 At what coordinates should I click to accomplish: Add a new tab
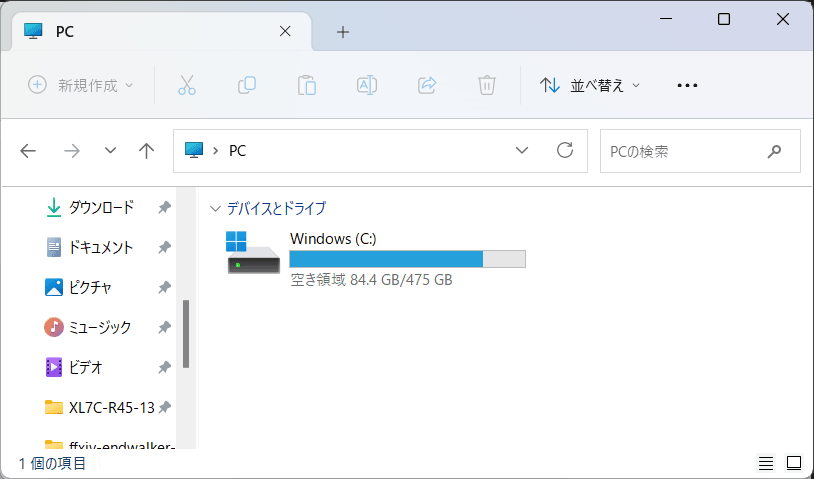pyautogui.click(x=343, y=32)
